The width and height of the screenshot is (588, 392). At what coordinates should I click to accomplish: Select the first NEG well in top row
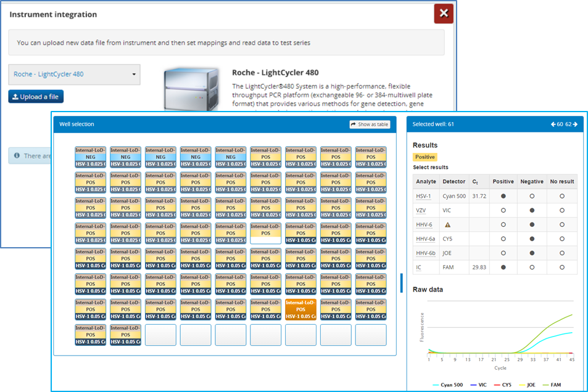[90, 157]
